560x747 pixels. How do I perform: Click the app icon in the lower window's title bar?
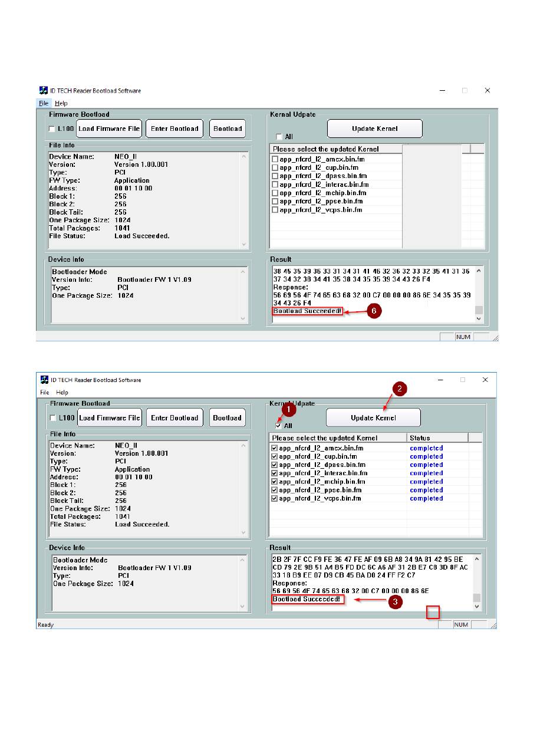click(x=44, y=380)
